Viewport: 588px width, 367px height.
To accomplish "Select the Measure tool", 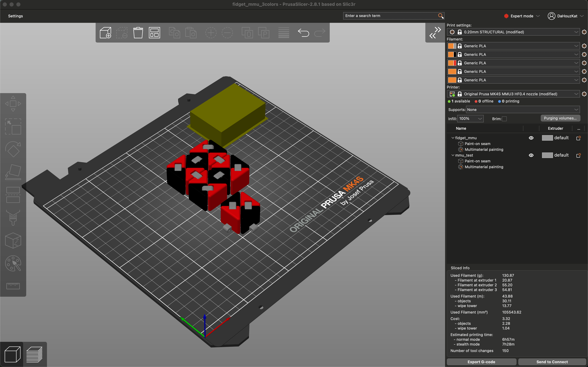I will pyautogui.click(x=13, y=286).
